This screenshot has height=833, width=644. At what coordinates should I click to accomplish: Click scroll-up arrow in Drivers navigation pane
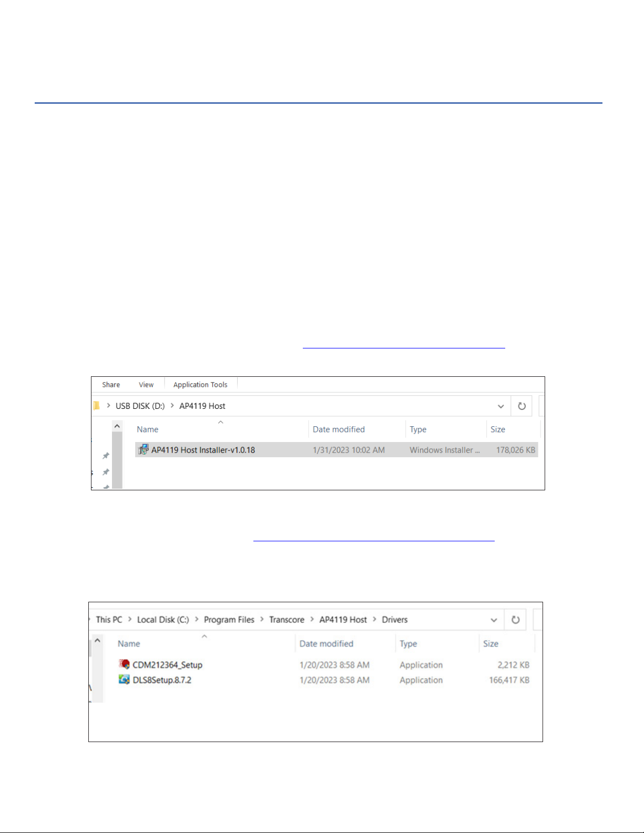point(97,641)
